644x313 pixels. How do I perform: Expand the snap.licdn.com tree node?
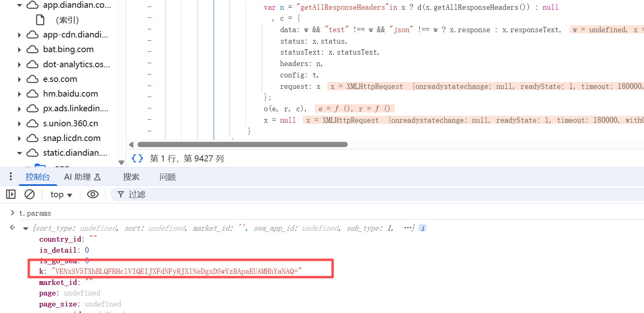[19, 139]
